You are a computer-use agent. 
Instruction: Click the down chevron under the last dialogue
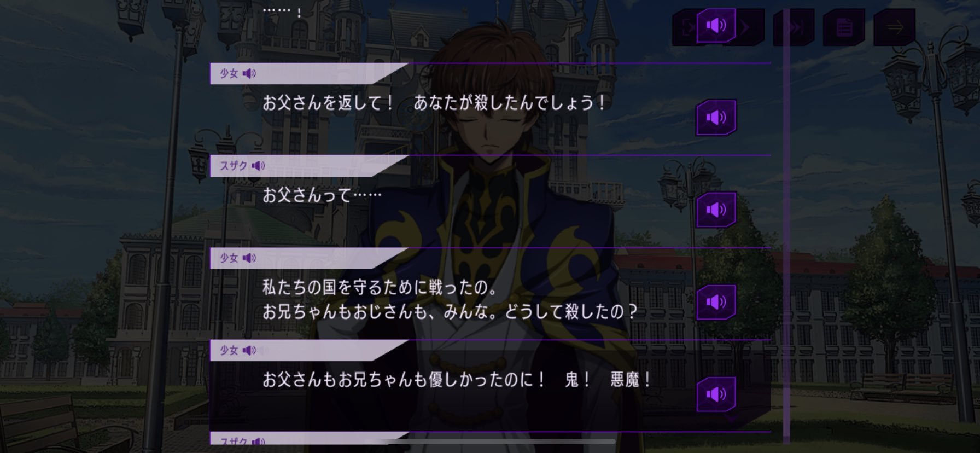pos(731,419)
